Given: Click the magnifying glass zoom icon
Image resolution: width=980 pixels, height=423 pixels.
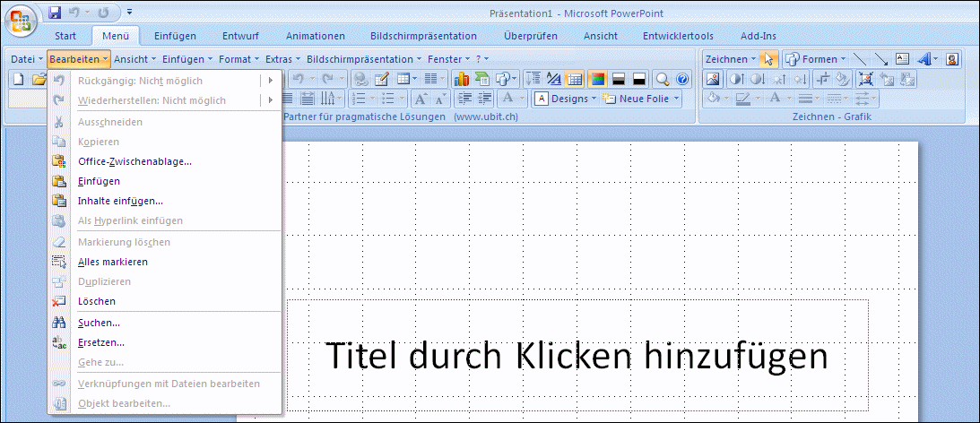Looking at the screenshot, I should 663,79.
